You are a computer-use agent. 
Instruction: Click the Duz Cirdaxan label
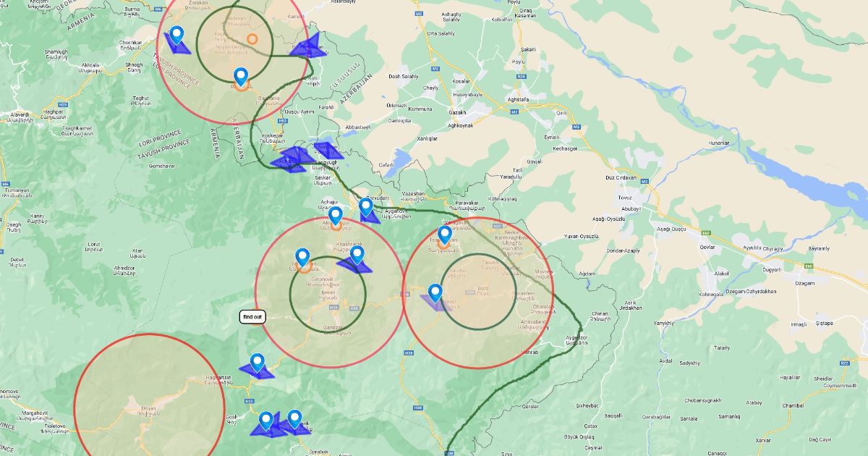click(621, 177)
